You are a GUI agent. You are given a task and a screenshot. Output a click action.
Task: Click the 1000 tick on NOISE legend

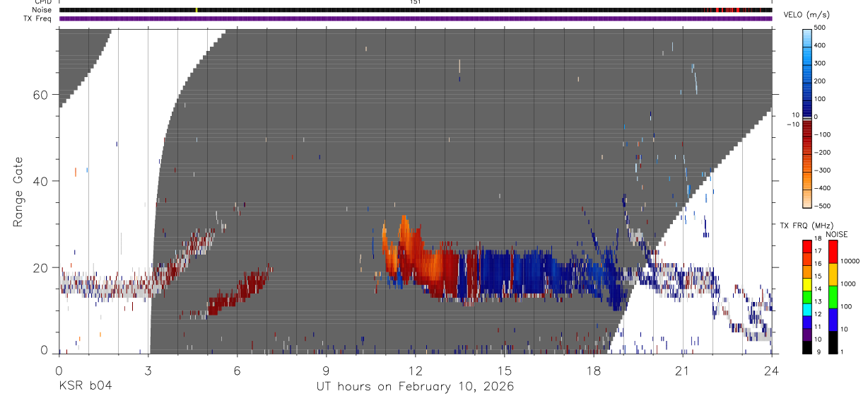pos(849,285)
